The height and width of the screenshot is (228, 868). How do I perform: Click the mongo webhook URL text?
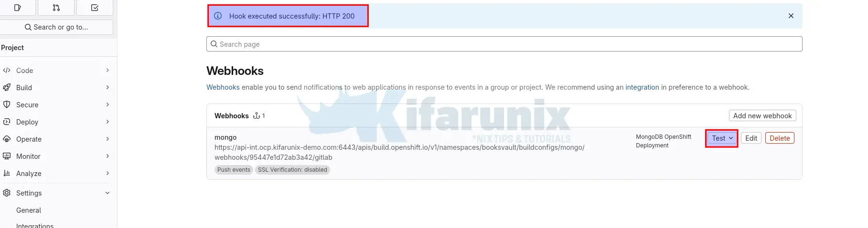tap(399, 152)
